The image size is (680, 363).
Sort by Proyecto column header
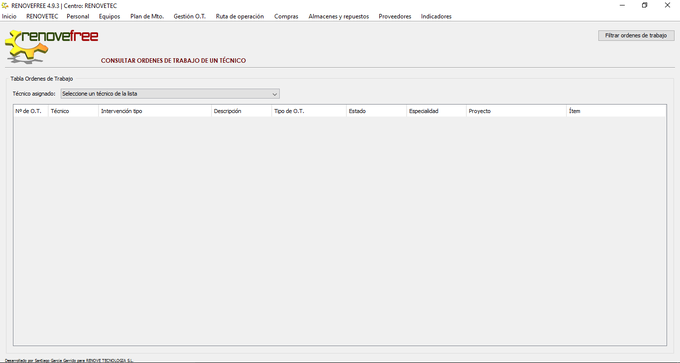(x=517, y=111)
